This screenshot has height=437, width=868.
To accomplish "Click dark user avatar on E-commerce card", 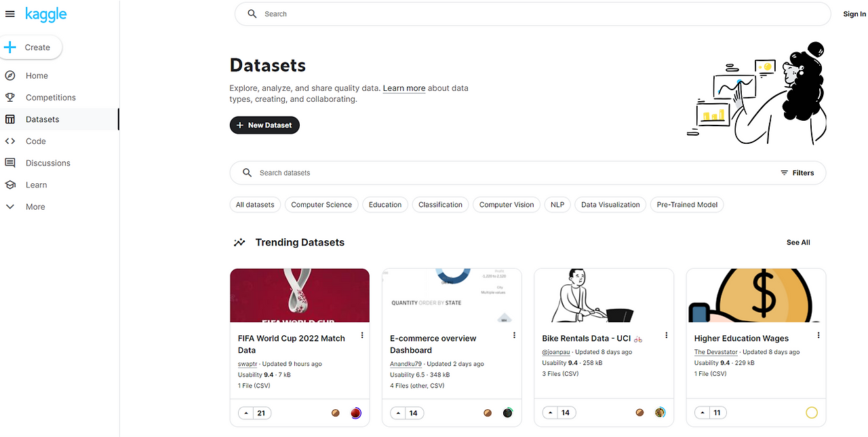I will click(x=507, y=413).
